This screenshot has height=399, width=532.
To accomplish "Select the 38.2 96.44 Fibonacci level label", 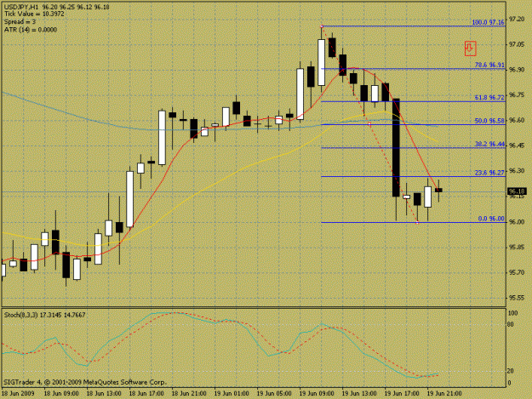I will pos(489,144).
